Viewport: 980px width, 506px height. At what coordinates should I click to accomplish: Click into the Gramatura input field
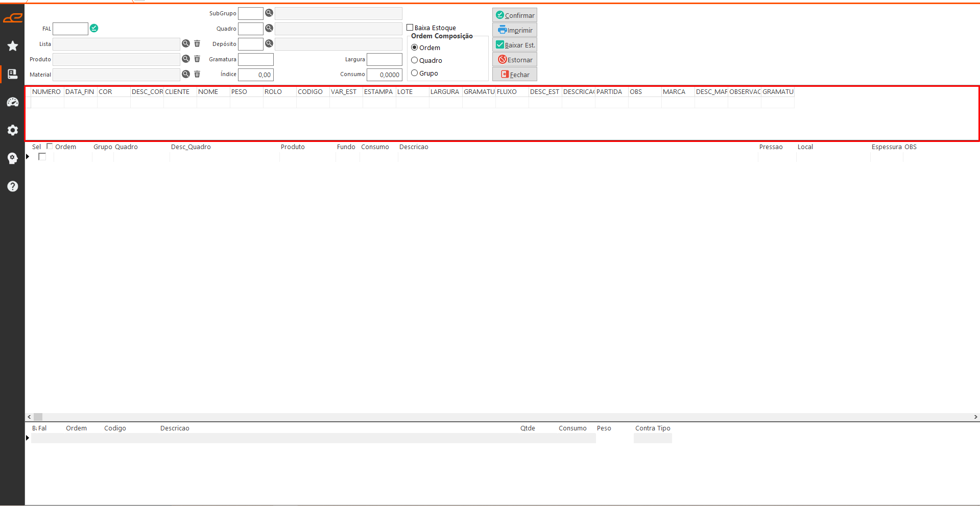coord(256,59)
